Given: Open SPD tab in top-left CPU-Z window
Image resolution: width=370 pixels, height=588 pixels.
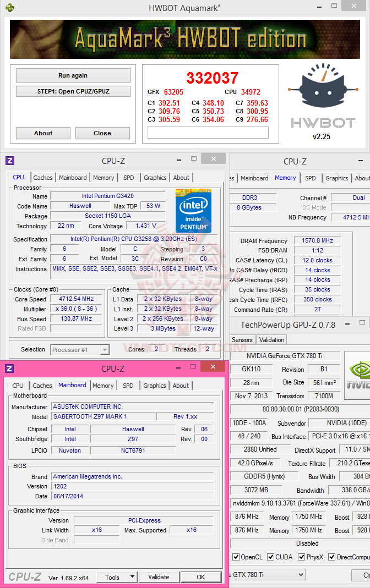Looking at the screenshot, I should point(129,178).
